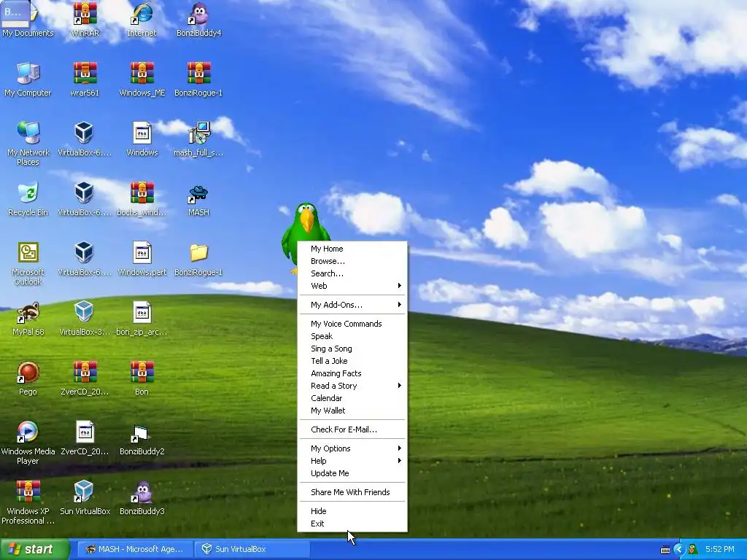The image size is (747, 560).
Task: Expand the My Add-Ons submenu
Action: [x=352, y=305]
